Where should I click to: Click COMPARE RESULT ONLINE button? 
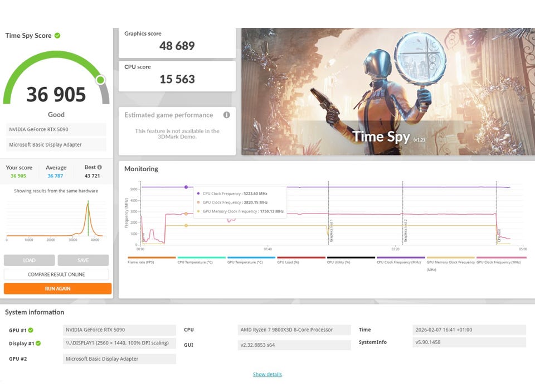(x=56, y=274)
